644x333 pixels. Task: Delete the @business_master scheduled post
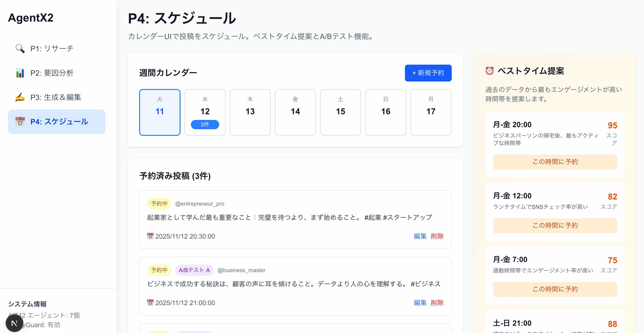tap(437, 303)
